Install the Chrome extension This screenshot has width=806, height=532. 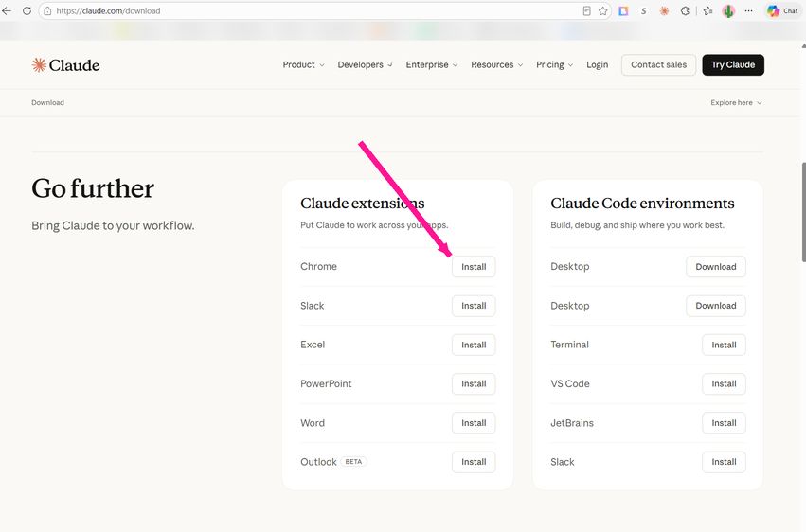[474, 267]
